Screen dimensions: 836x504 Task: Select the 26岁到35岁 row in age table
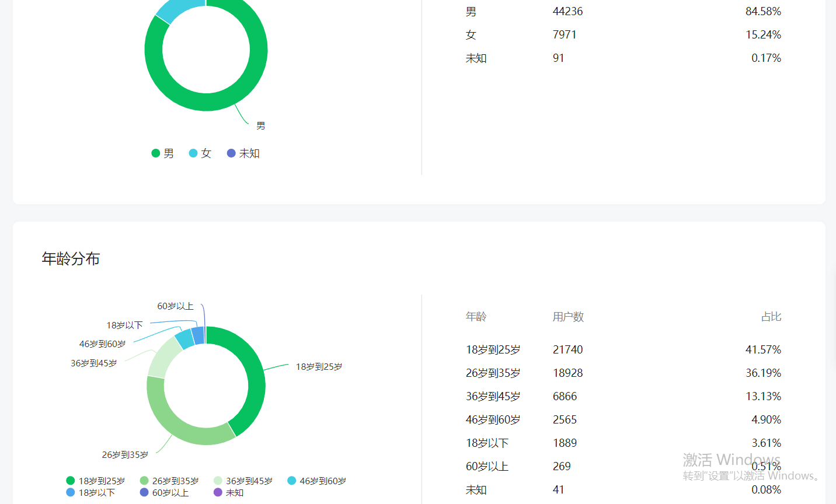click(623, 373)
